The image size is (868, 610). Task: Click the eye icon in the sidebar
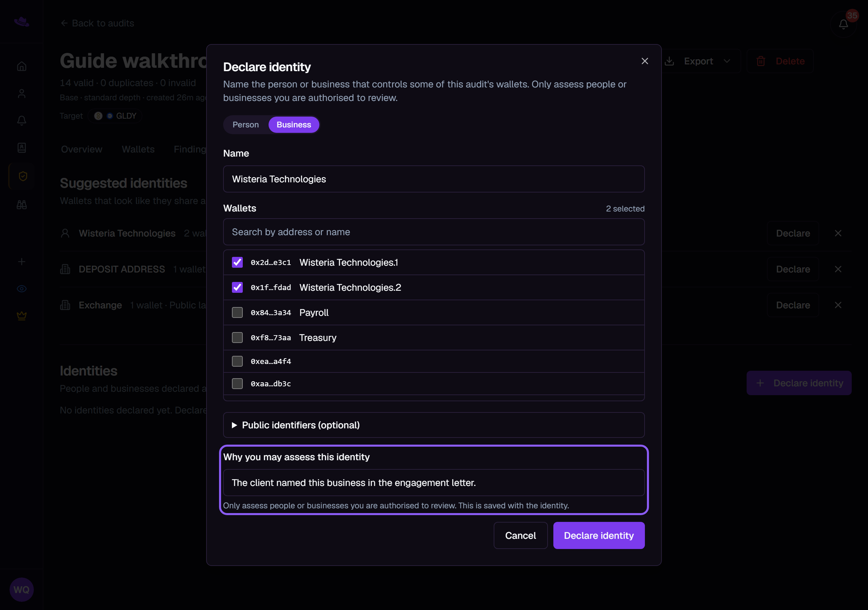(x=22, y=289)
